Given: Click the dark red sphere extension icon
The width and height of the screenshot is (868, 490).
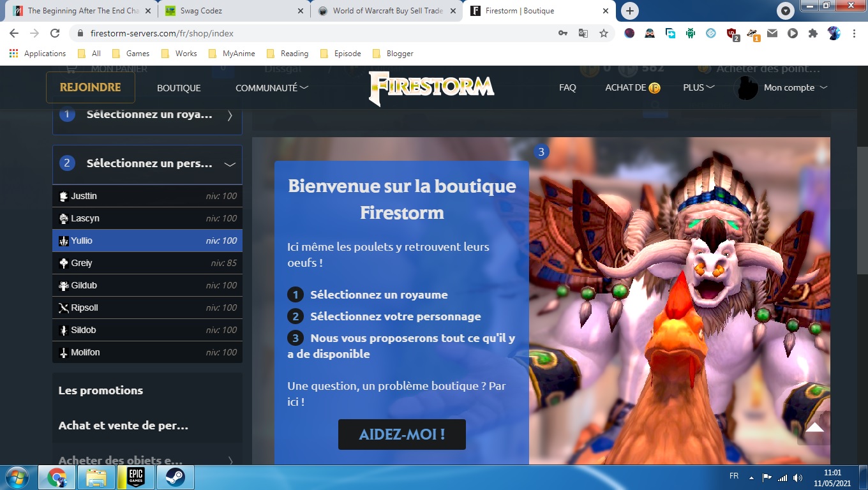Looking at the screenshot, I should (629, 33).
